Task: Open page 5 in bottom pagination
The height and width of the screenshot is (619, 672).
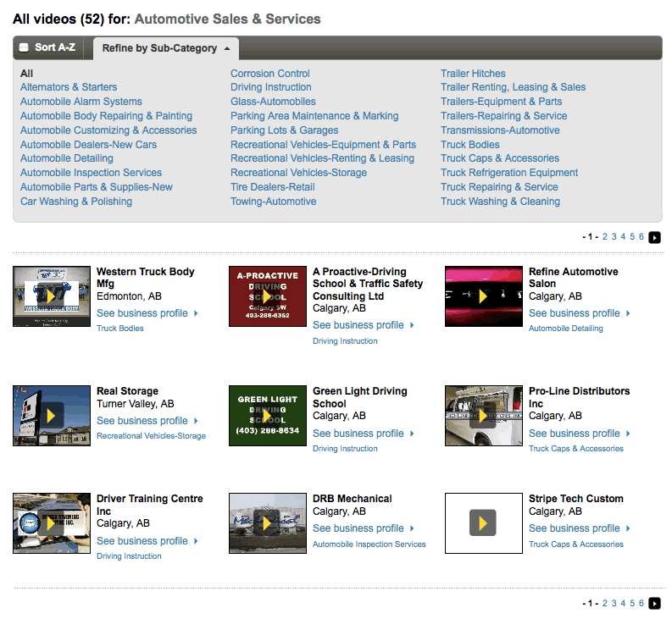Action: tap(632, 603)
